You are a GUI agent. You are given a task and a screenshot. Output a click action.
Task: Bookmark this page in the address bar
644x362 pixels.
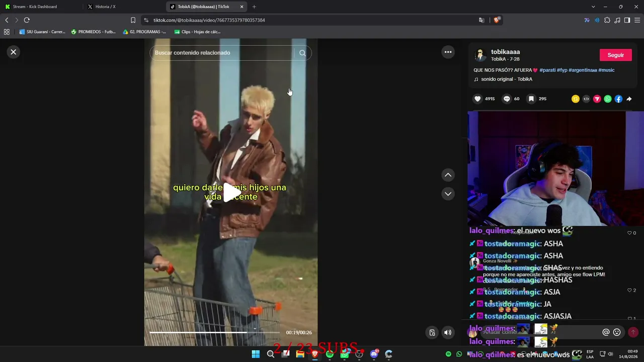coord(133,20)
